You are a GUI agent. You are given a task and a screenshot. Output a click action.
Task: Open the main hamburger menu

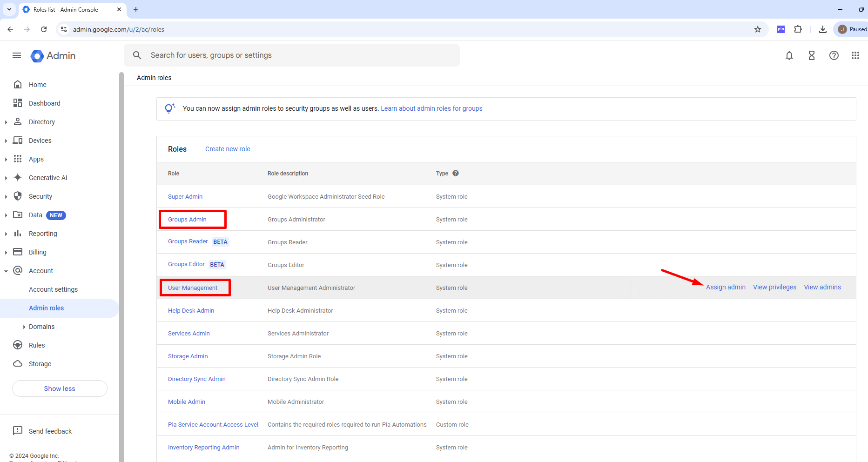coord(17,55)
